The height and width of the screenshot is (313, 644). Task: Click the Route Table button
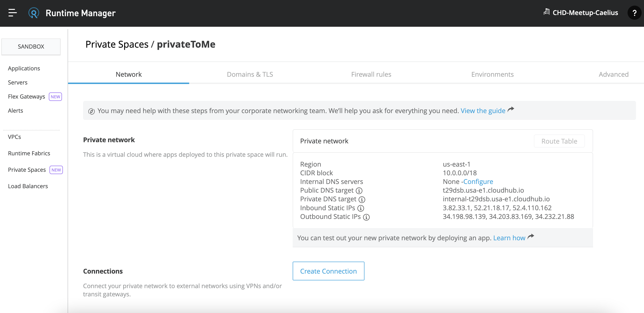(x=559, y=141)
